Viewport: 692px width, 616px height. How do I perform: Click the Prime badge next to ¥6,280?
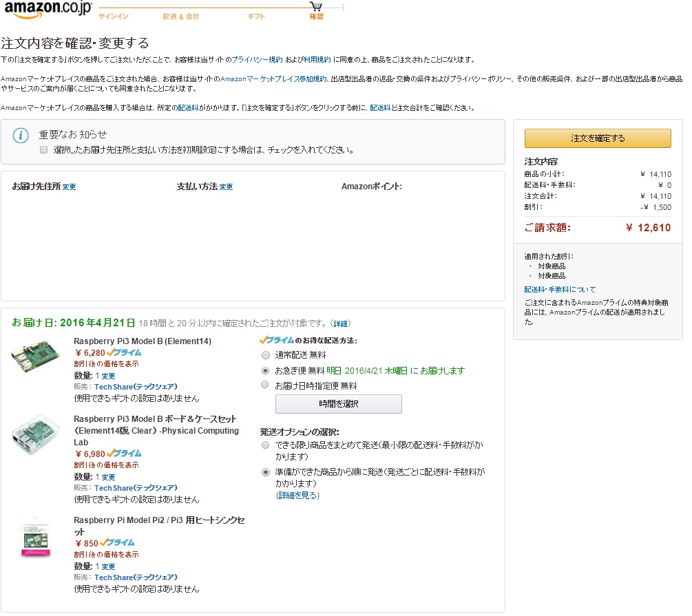125,352
